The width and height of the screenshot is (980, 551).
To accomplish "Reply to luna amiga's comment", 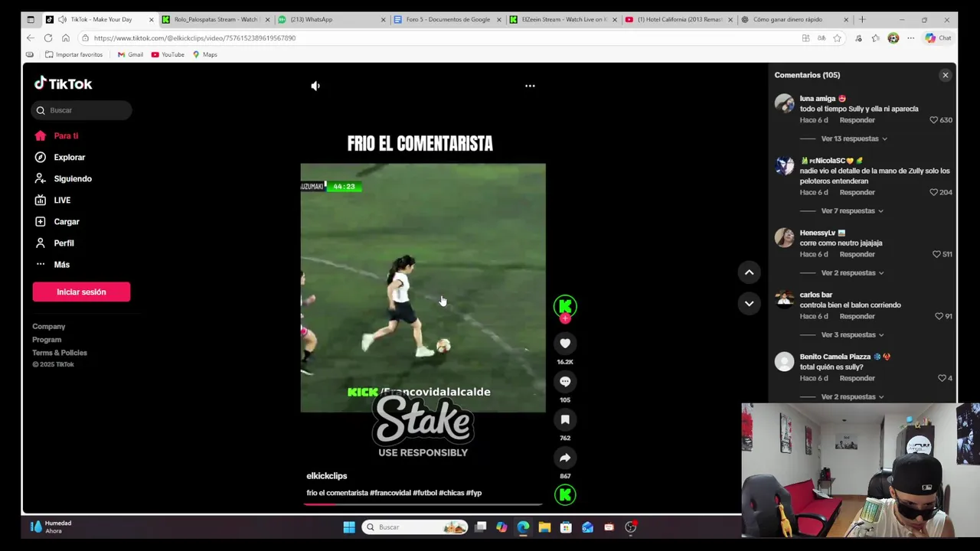I will [857, 120].
